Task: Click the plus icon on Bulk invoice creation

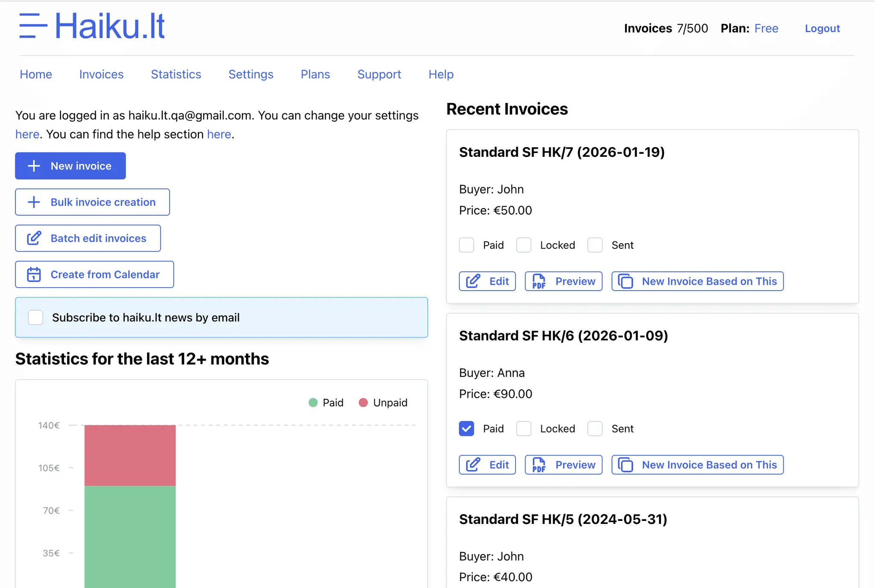Action: coord(34,202)
